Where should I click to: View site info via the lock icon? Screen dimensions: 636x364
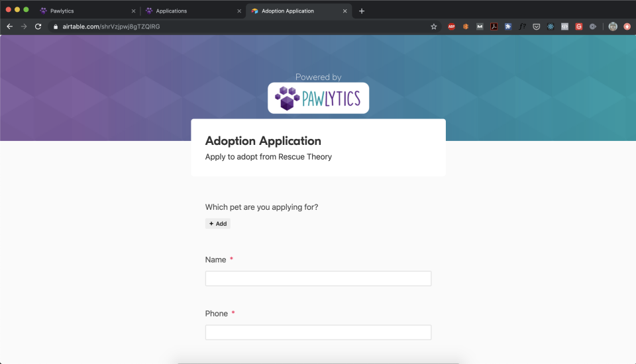56,26
